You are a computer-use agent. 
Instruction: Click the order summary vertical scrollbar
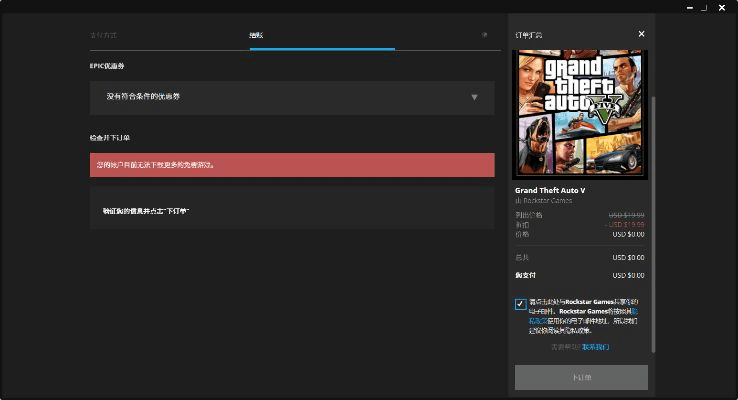[653, 220]
